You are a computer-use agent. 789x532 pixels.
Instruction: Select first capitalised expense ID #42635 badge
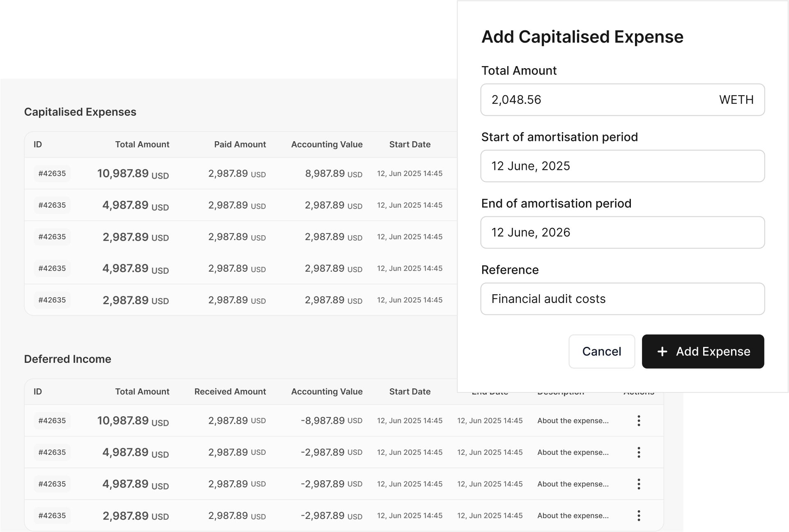click(x=52, y=173)
